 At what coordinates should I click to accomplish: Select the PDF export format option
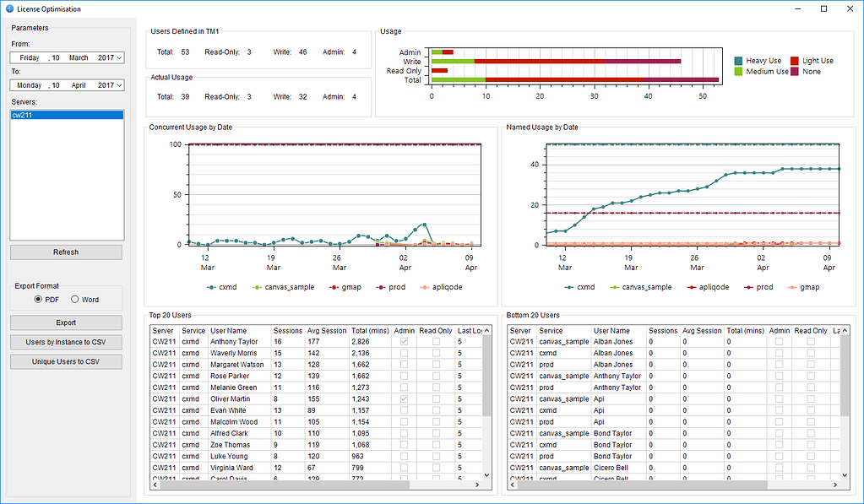pos(38,300)
